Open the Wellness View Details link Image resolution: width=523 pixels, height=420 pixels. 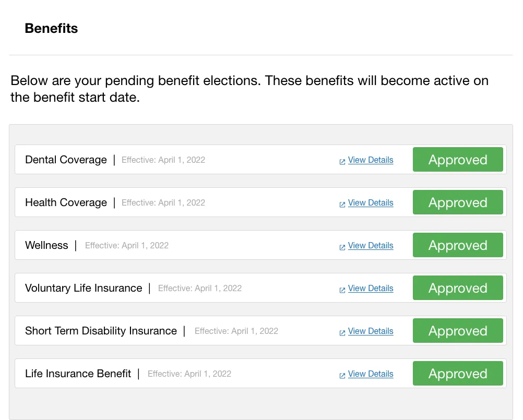[x=371, y=245]
